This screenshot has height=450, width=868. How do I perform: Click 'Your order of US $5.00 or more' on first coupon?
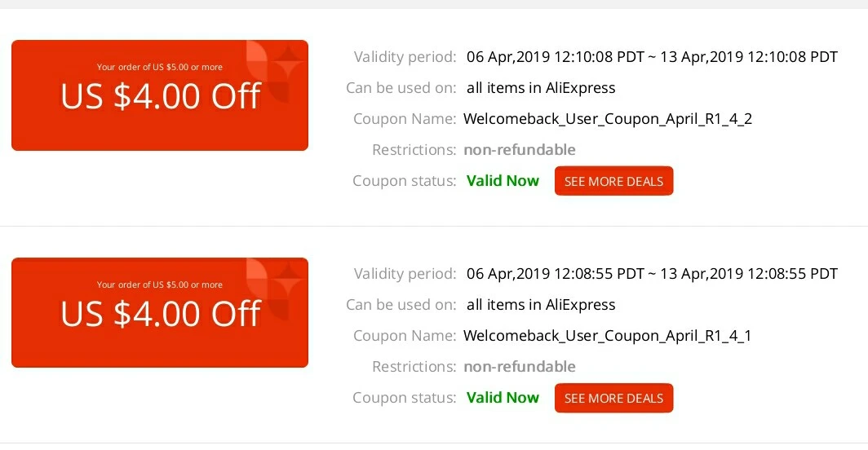pos(159,67)
